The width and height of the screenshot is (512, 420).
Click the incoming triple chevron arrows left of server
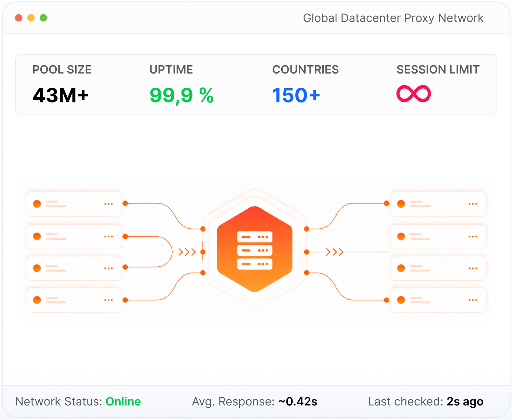pyautogui.click(x=187, y=252)
